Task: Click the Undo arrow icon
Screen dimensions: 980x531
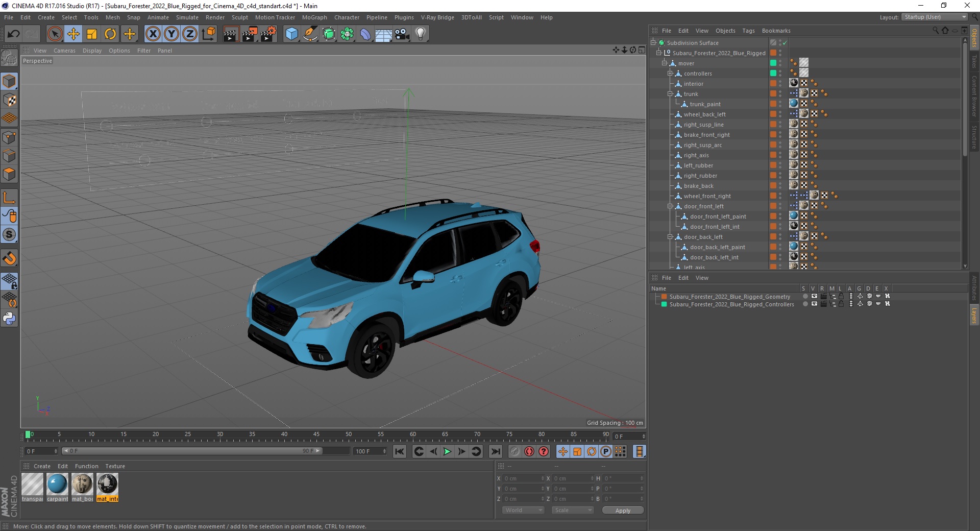Action: [13, 34]
